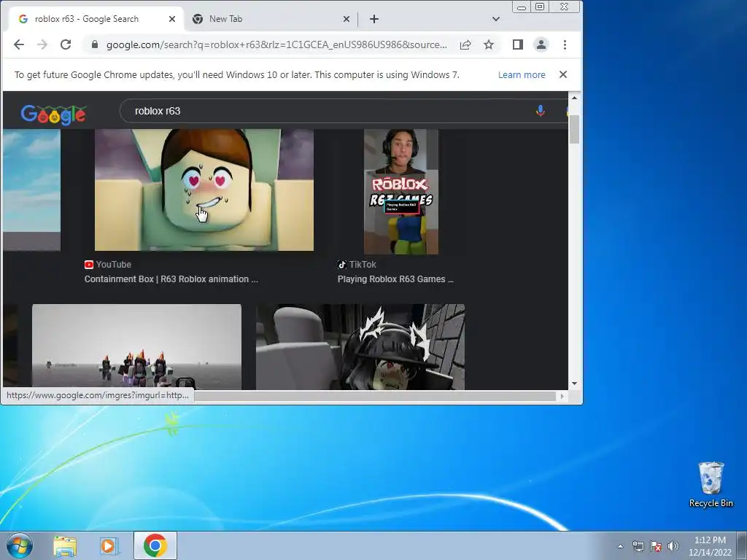This screenshot has height=560, width=747.
Task: Open the Chrome profile avatar menu
Action: tap(541, 44)
